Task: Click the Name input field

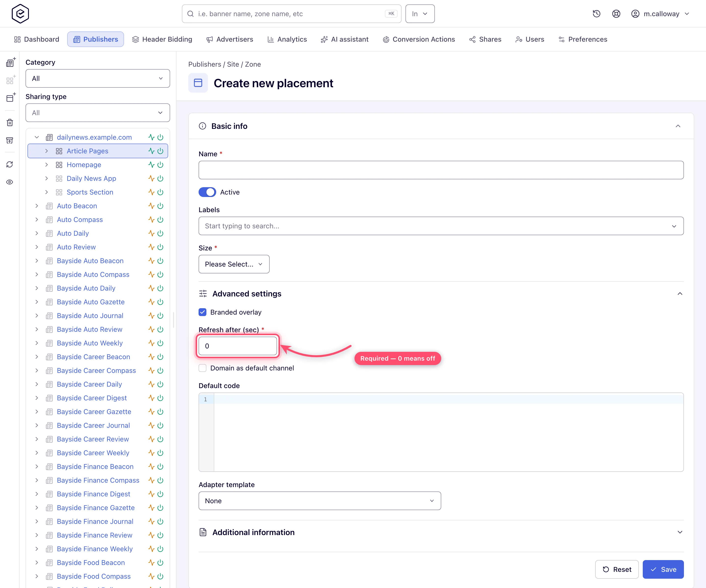Action: 441,170
